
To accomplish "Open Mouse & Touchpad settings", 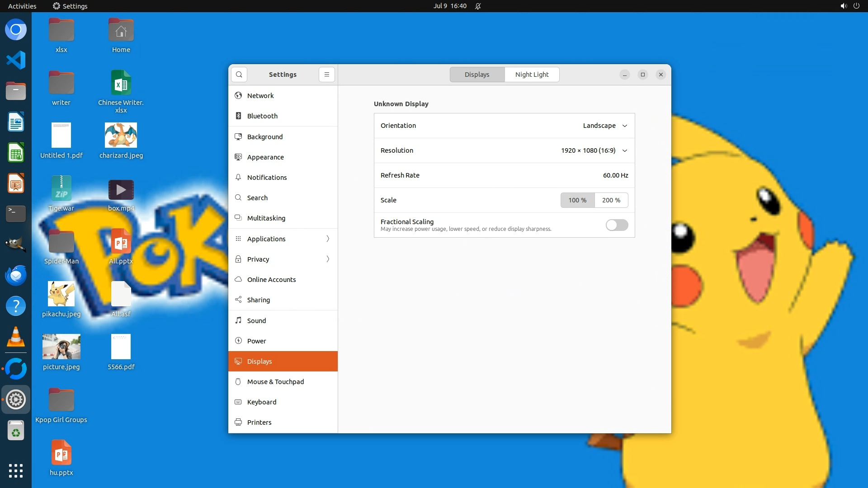I will tap(275, 382).
